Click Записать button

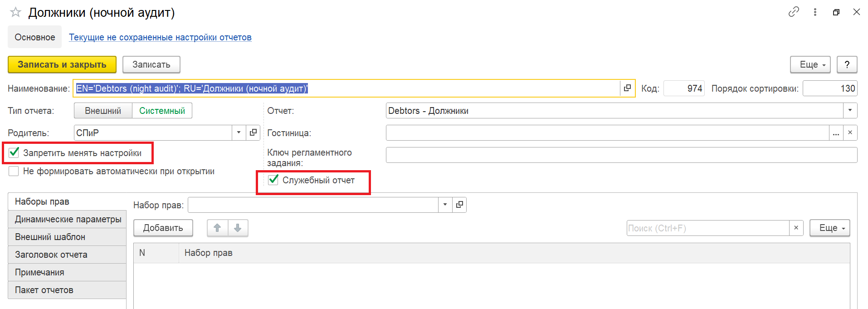151,64
